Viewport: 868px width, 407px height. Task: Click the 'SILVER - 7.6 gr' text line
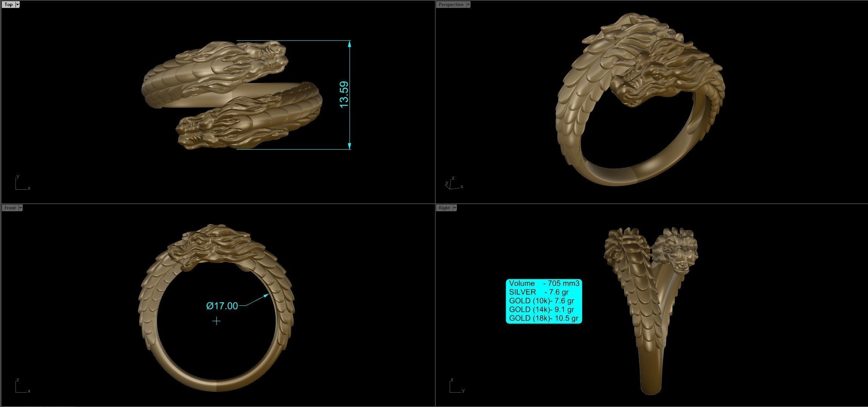click(x=539, y=292)
